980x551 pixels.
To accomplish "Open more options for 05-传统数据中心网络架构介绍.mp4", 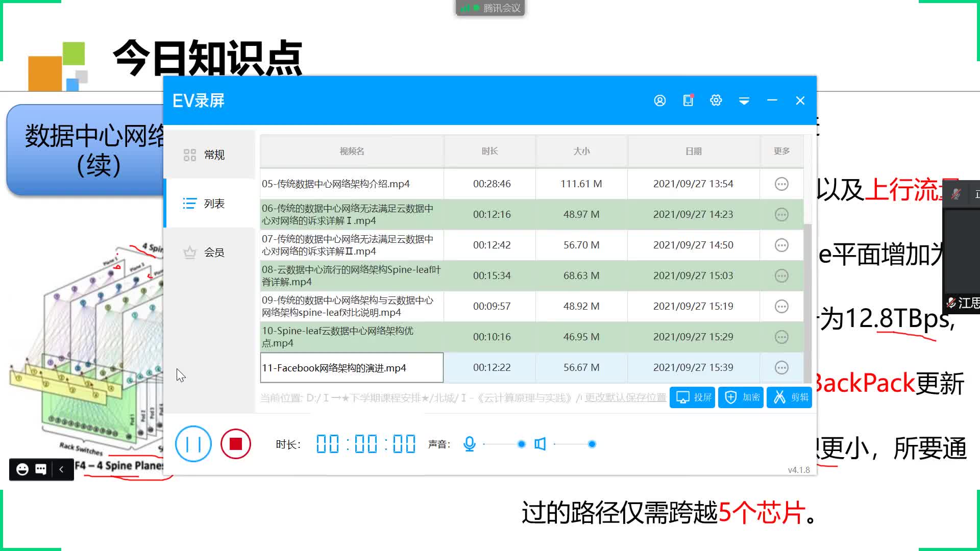I will tap(781, 184).
